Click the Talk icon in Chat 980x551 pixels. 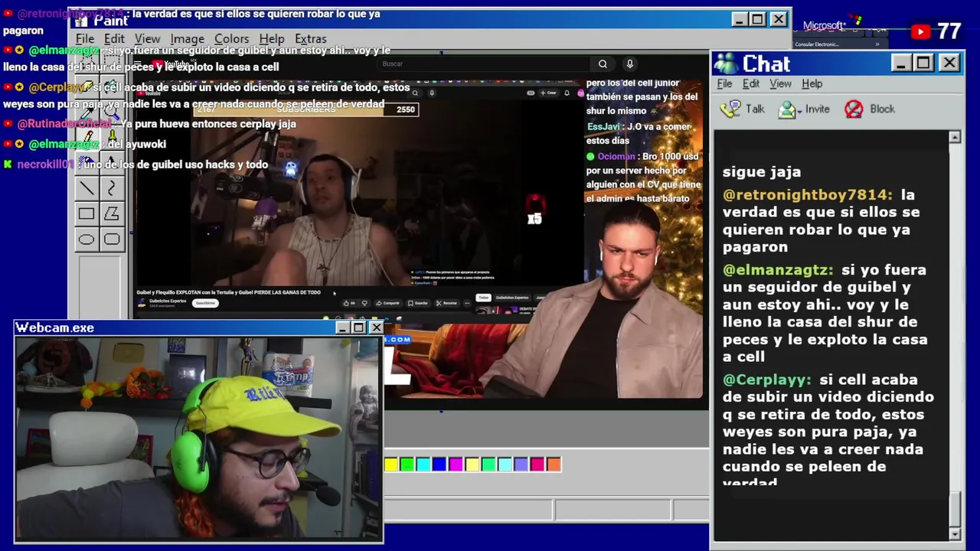tap(731, 109)
